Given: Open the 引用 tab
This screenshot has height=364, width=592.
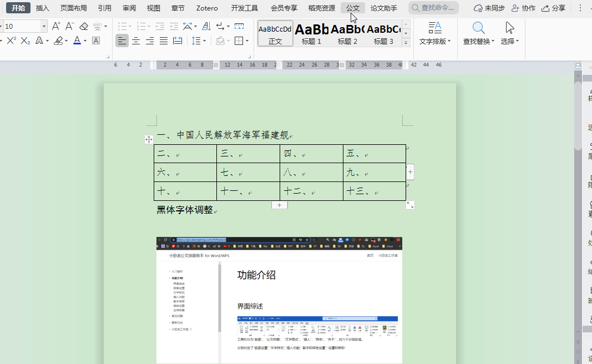Looking at the screenshot, I should 104,8.
